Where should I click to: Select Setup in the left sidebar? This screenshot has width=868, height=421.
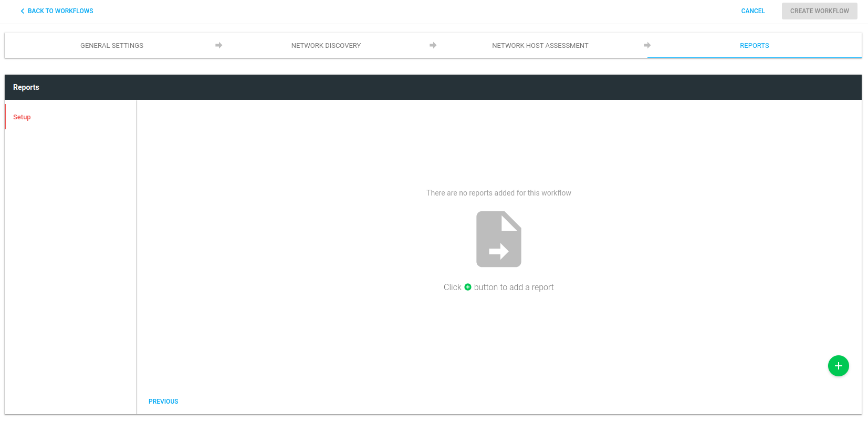pyautogui.click(x=22, y=117)
